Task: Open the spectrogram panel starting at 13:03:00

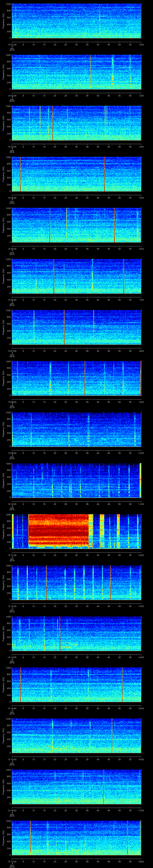Action: coord(77,123)
